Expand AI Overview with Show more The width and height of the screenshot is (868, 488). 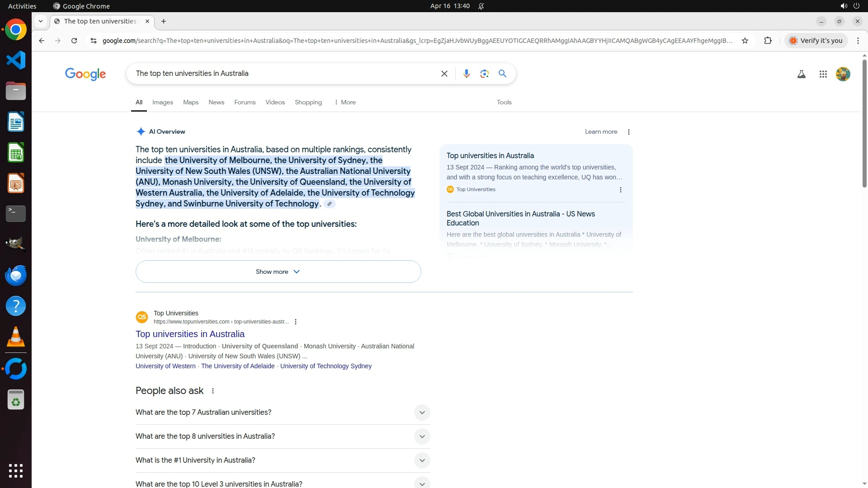(x=278, y=272)
